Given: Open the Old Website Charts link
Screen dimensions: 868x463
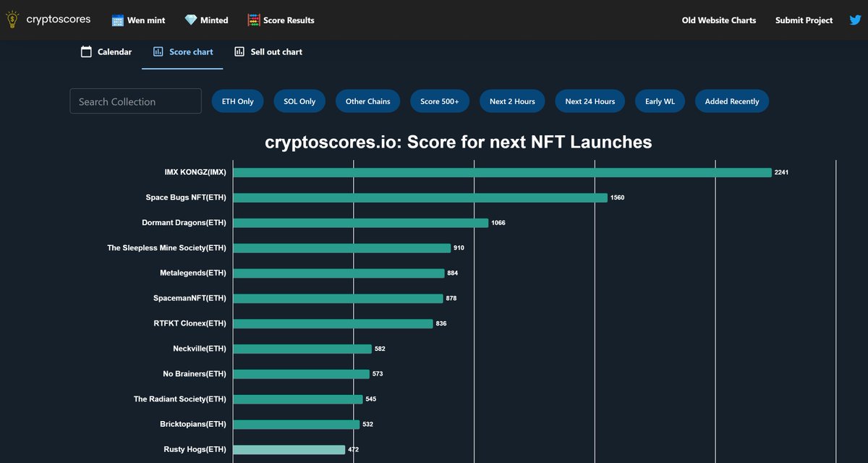Looking at the screenshot, I should (x=719, y=20).
